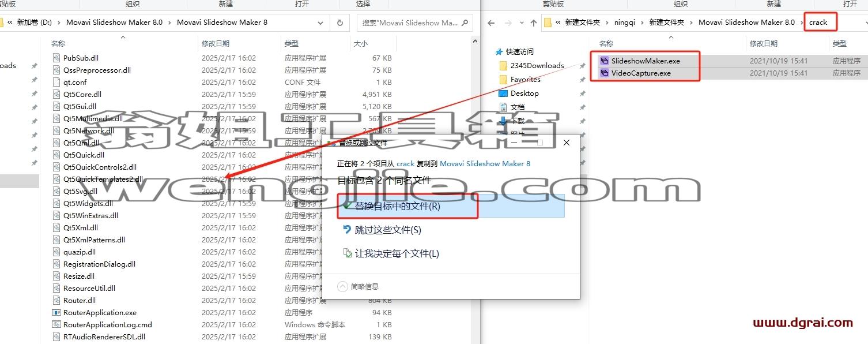Click RouterApplicationLog.cmd file icon
This screenshot has height=344, width=868.
[x=56, y=324]
